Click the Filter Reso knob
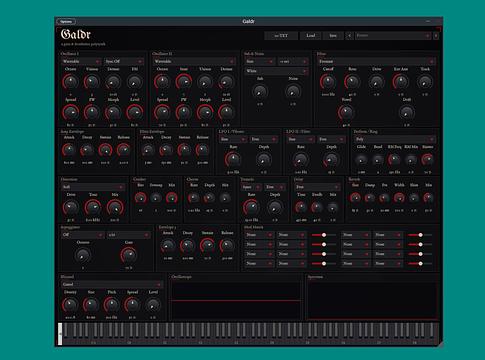This screenshot has width=485, height=360. pyautogui.click(x=352, y=82)
